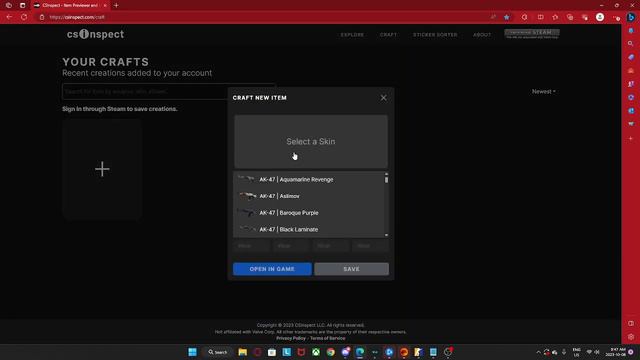
Task: Click the csinspect logo
Action: pyautogui.click(x=96, y=34)
